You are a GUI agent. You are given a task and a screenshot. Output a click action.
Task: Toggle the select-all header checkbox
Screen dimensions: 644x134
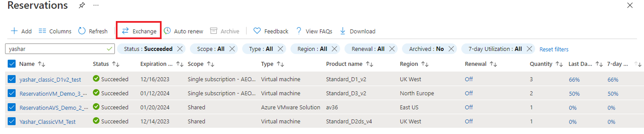click(12, 64)
